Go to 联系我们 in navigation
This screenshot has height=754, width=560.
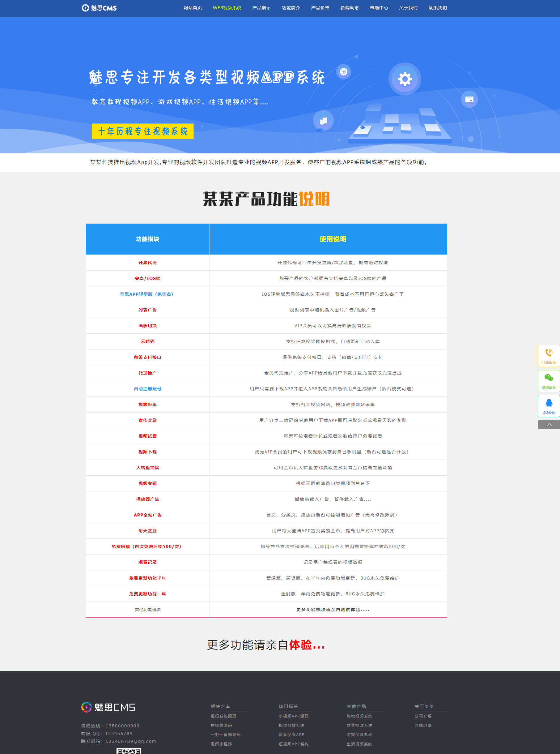pyautogui.click(x=438, y=8)
